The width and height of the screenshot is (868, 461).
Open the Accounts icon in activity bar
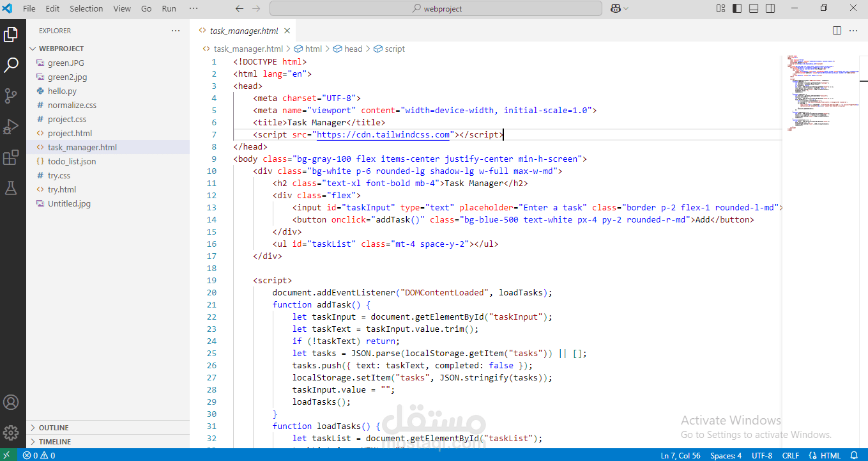11,402
